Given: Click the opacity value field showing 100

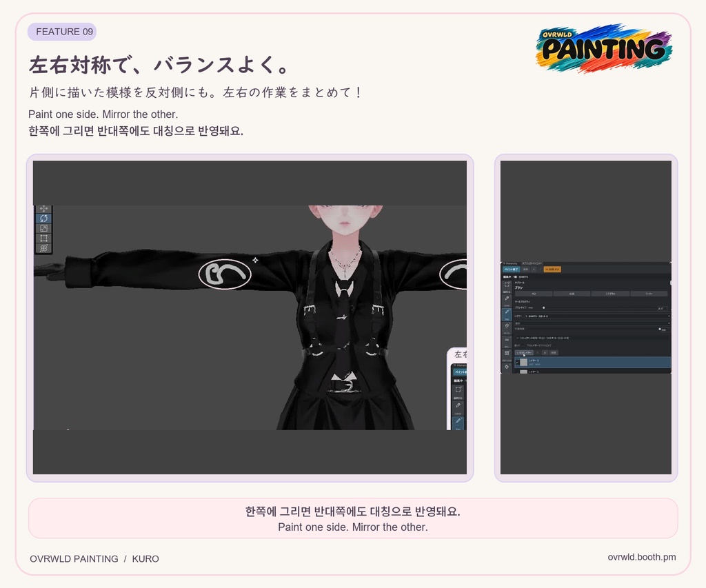Looking at the screenshot, I should [x=665, y=330].
